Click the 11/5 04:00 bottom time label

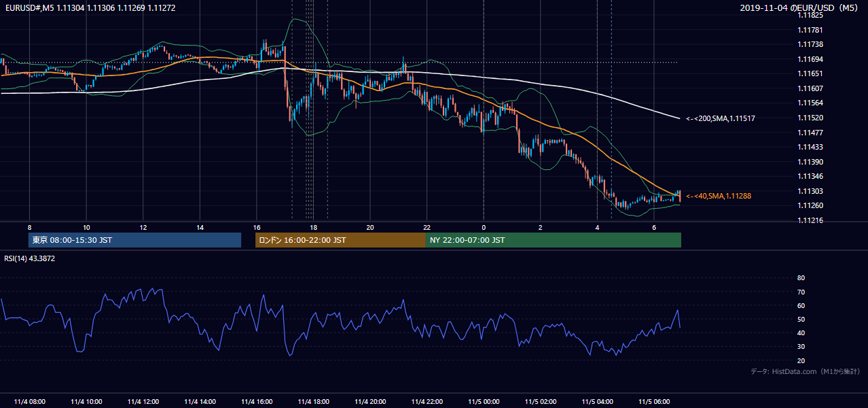coord(597,402)
